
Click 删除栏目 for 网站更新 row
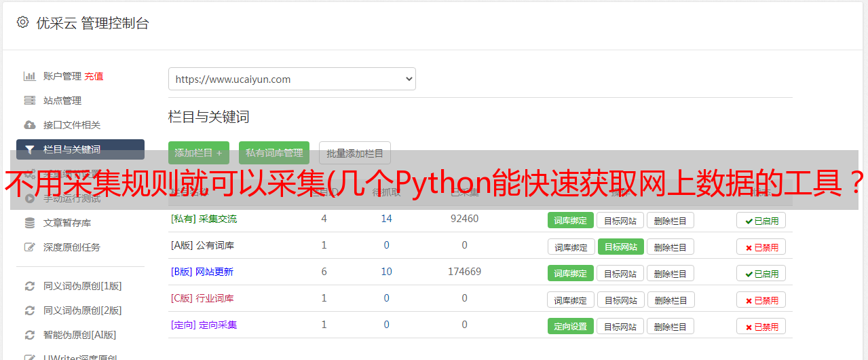[x=671, y=273]
